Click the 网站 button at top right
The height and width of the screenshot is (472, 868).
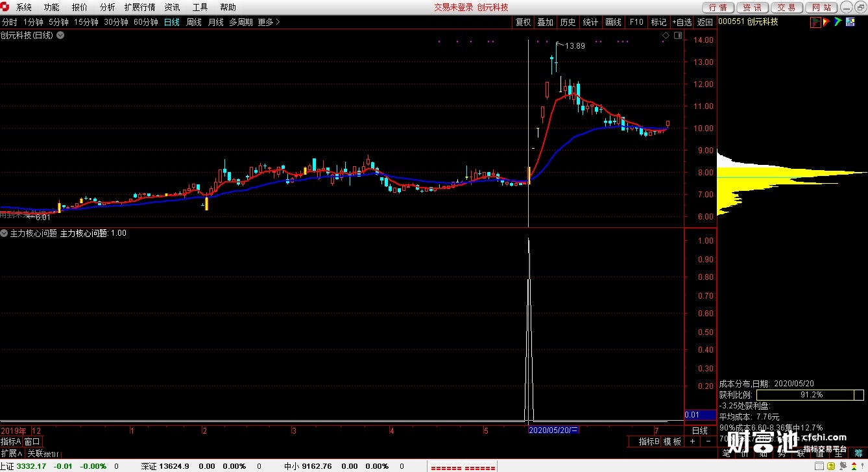tap(821, 7)
